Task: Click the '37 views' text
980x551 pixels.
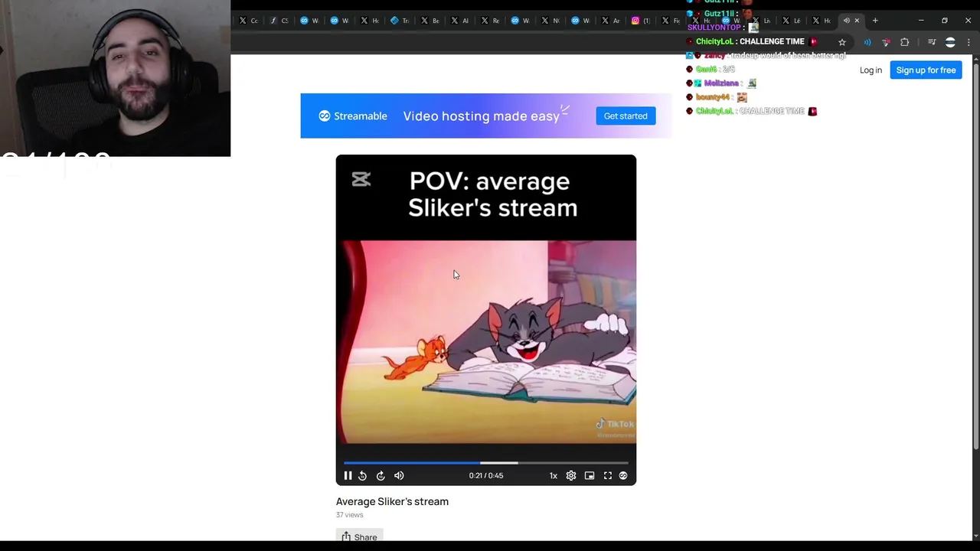Action: point(349,515)
